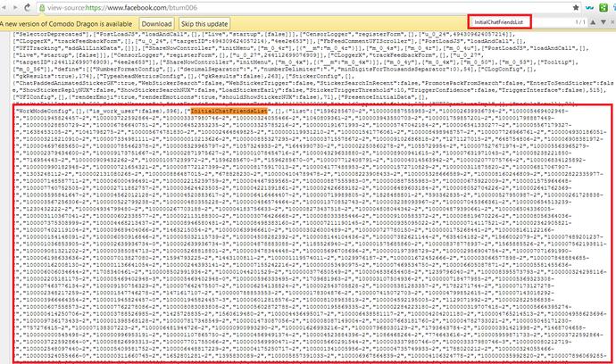Click the highlighted InitialChatFriendsList match in source

(x=229, y=112)
